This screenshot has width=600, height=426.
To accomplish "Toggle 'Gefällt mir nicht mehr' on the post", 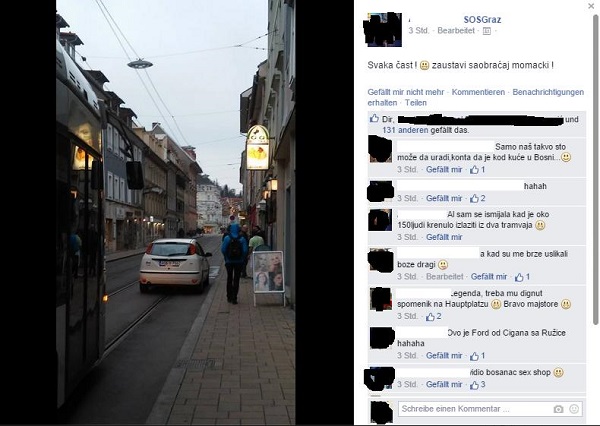I will [x=406, y=92].
